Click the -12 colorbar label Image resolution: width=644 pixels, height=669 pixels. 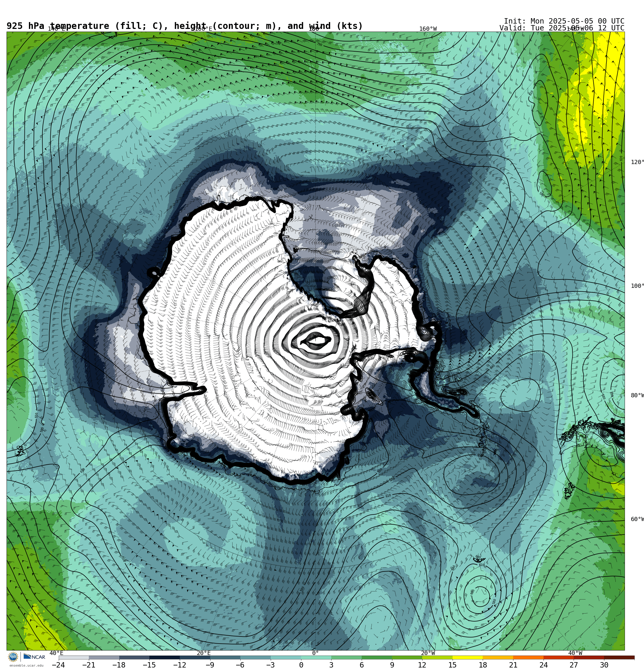click(x=179, y=665)
